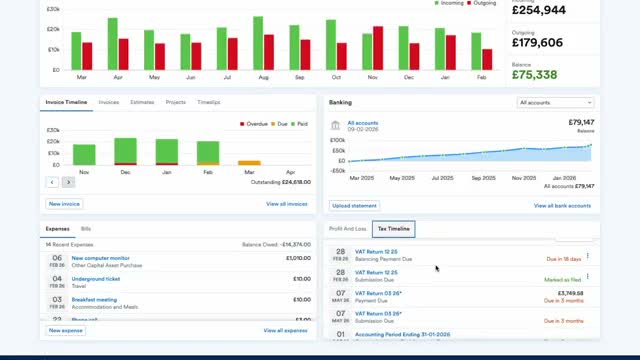Open the Underground ticket expense
This screenshot has width=640, height=360.
96,279
